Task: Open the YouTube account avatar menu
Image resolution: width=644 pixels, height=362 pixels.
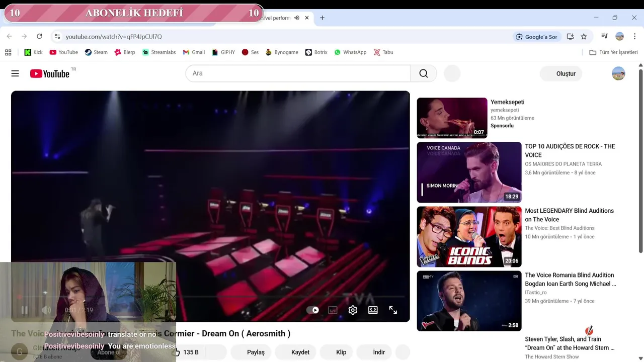Action: pyautogui.click(x=618, y=73)
